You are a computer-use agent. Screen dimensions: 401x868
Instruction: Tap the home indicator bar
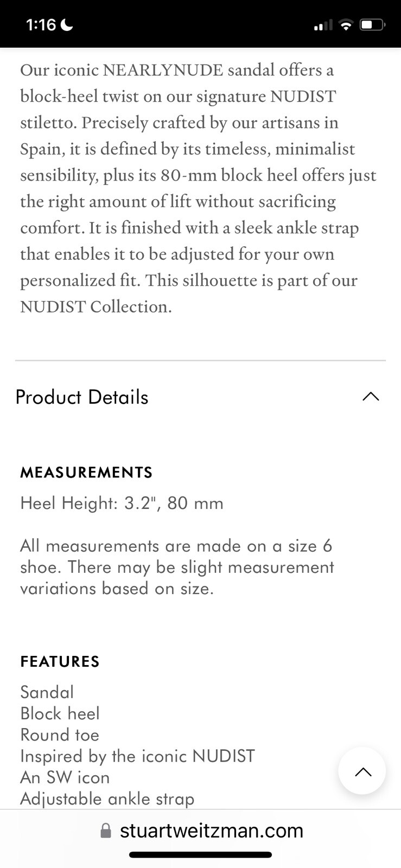tap(200, 855)
